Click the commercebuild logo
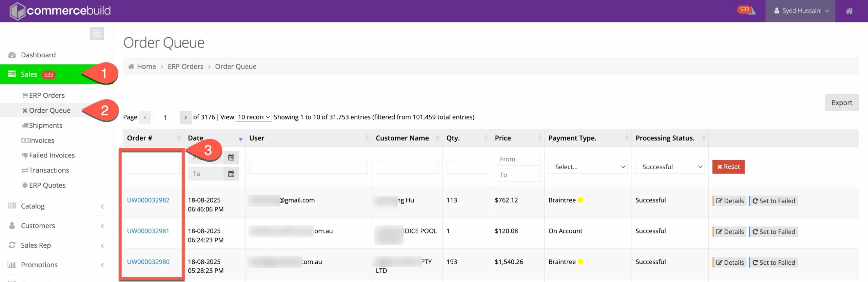This screenshot has width=868, height=282. tap(60, 11)
